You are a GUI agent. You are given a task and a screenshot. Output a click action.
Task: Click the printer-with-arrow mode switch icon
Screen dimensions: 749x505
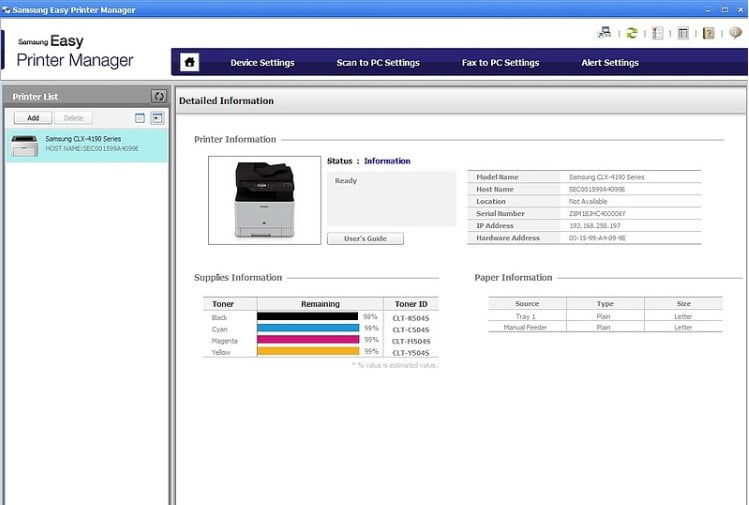coord(604,32)
